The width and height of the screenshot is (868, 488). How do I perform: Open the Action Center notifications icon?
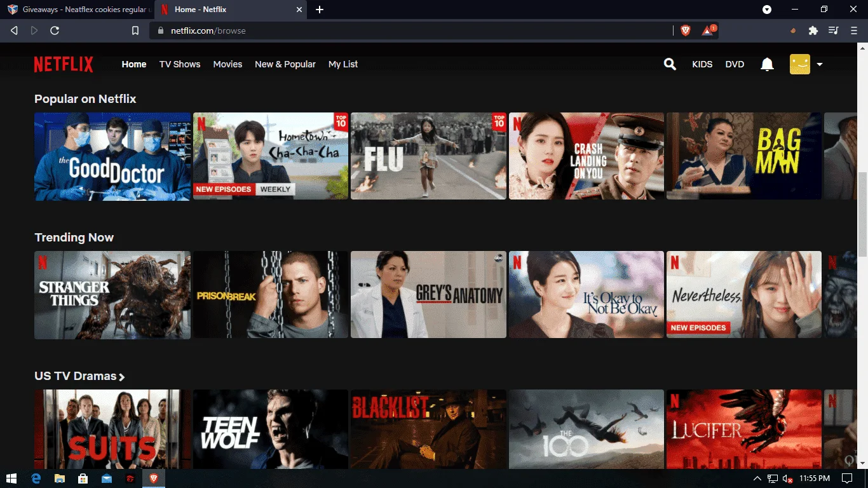tap(847, 478)
